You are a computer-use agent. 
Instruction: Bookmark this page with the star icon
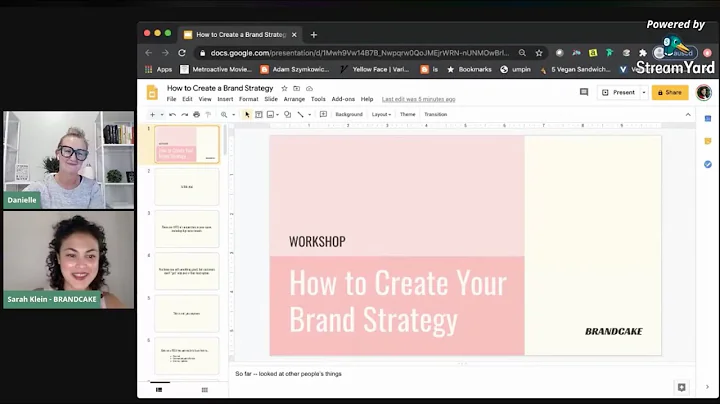(x=539, y=53)
